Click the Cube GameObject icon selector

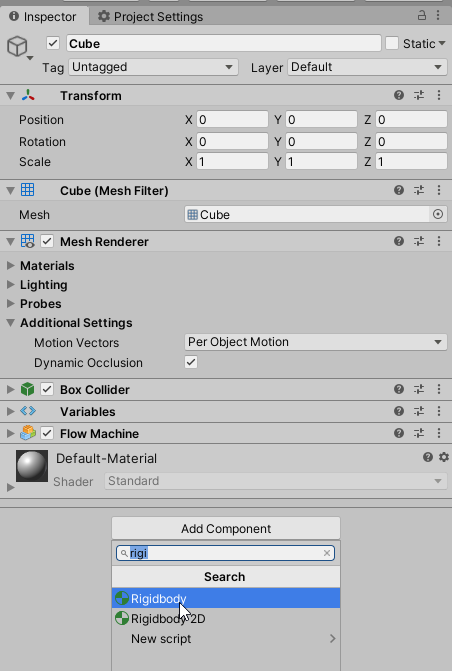[x=20, y=47]
